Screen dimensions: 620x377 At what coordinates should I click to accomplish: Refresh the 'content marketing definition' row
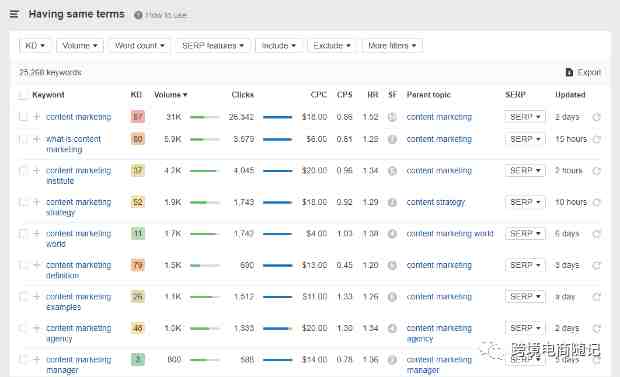pos(596,265)
